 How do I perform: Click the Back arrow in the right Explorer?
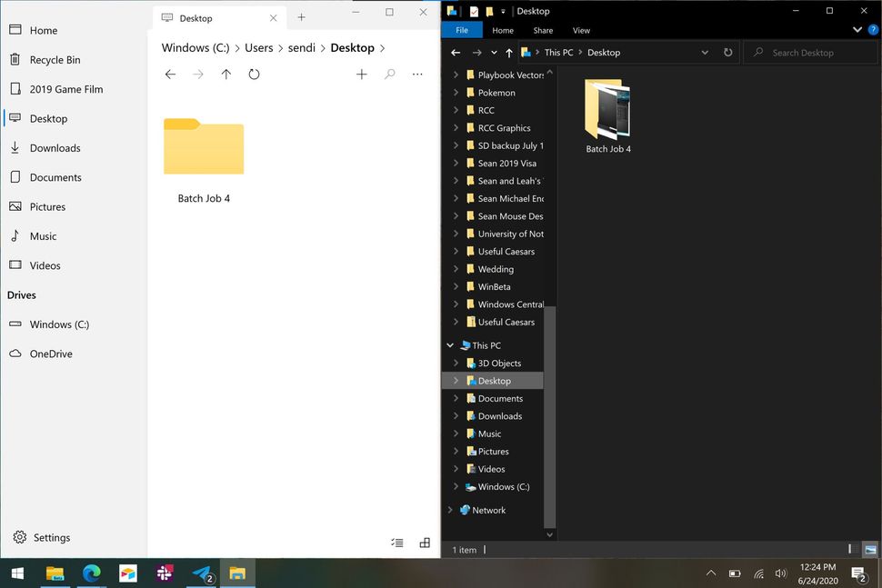[x=455, y=52]
